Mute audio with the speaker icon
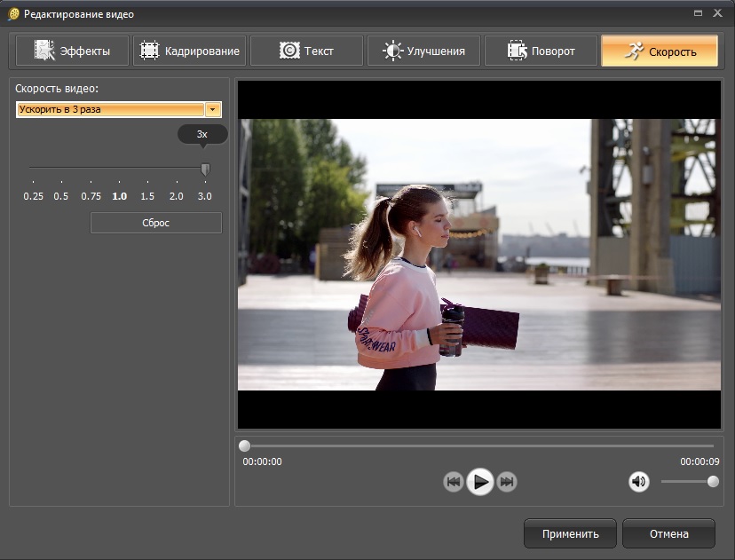The height and width of the screenshot is (560, 735). click(638, 482)
